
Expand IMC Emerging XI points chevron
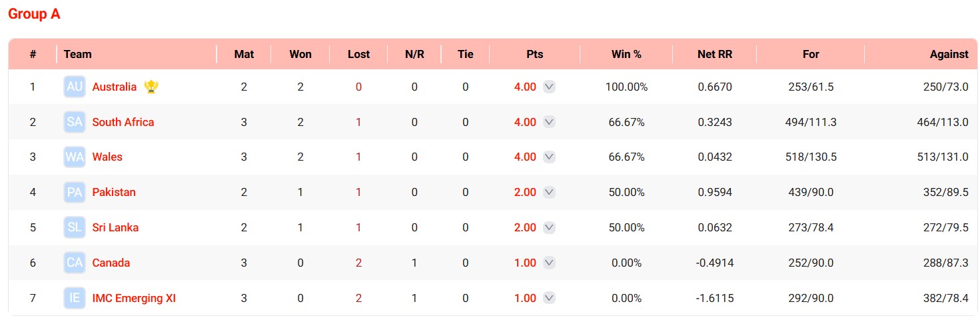point(549,299)
